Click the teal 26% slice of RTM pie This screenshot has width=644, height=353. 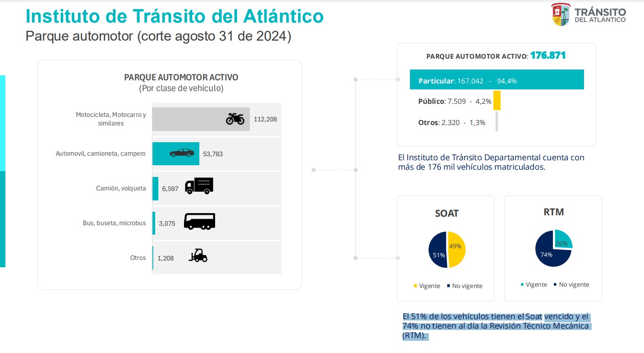click(x=563, y=239)
